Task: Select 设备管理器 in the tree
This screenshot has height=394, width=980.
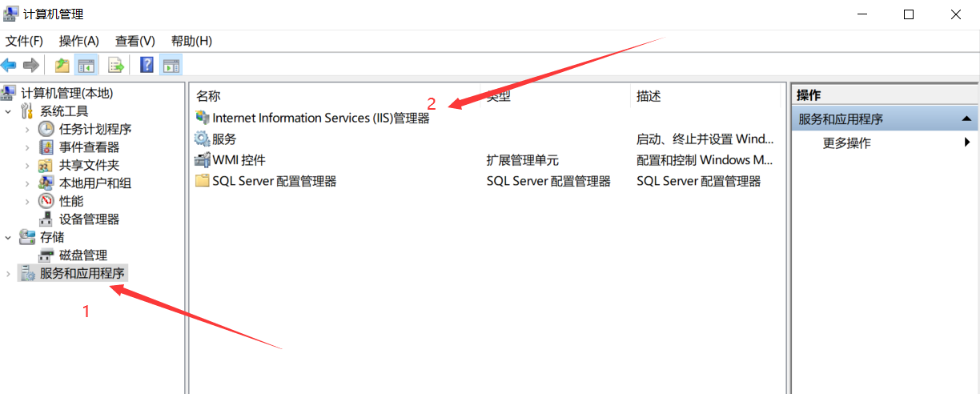Action: coord(89,219)
